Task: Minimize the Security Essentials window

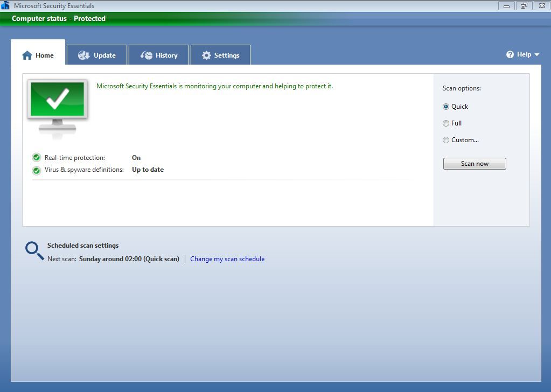Action: [506, 5]
